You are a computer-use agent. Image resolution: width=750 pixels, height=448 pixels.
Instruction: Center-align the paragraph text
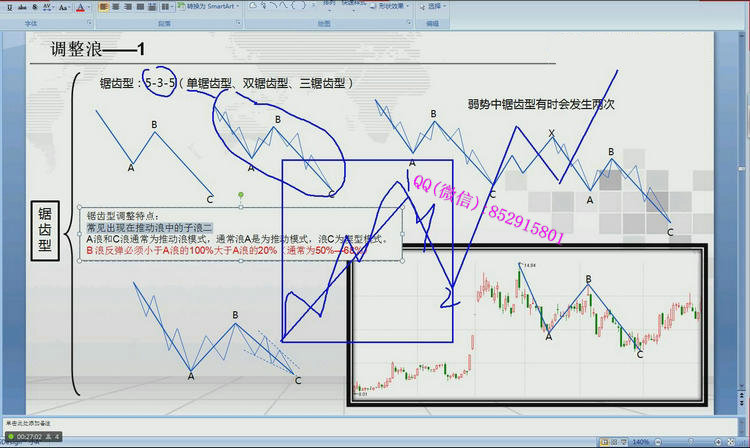[x=117, y=6]
